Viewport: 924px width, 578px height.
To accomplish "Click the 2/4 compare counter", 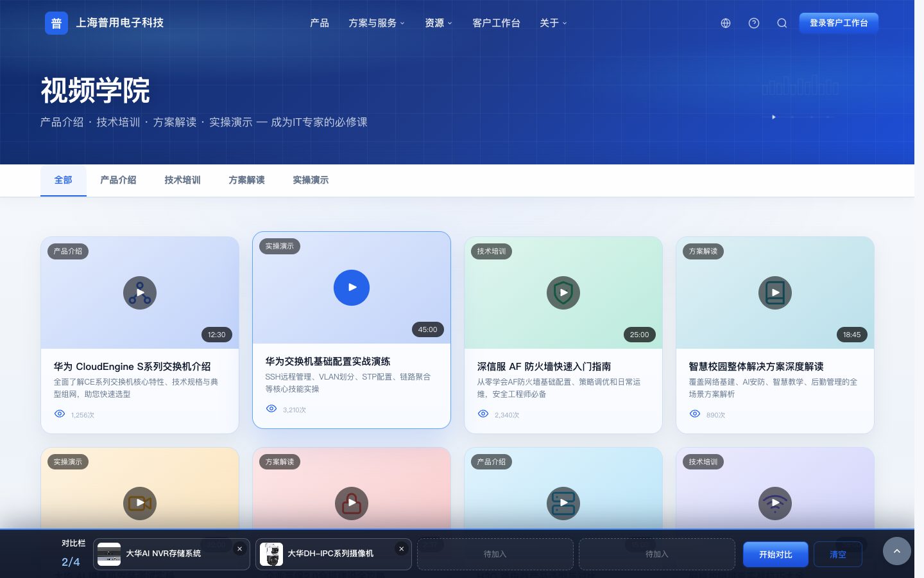I will 71,562.
